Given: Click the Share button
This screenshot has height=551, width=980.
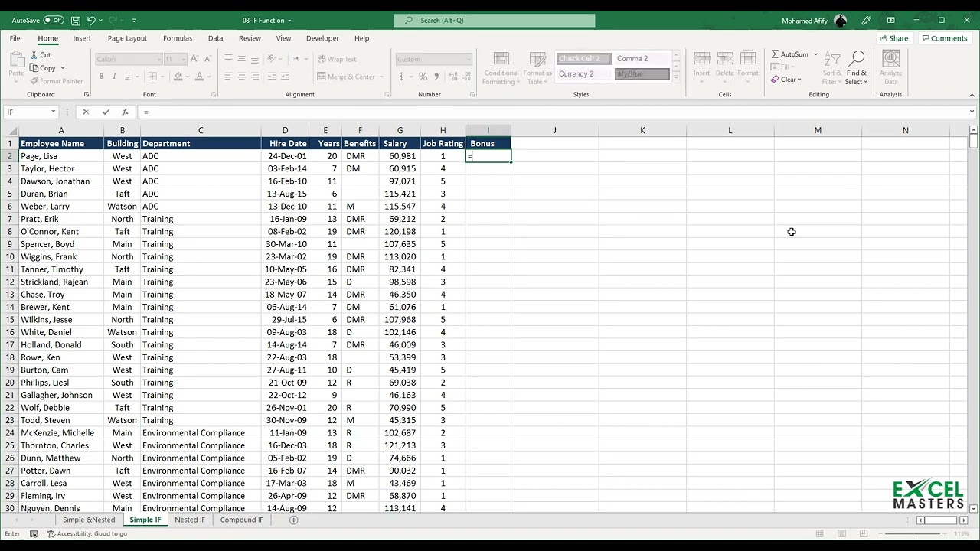Looking at the screenshot, I should pos(894,38).
